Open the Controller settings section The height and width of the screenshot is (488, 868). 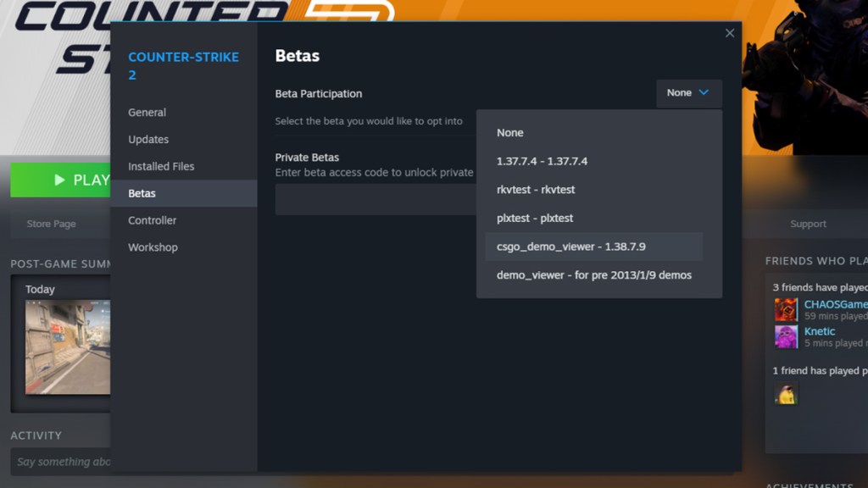pyautogui.click(x=152, y=219)
